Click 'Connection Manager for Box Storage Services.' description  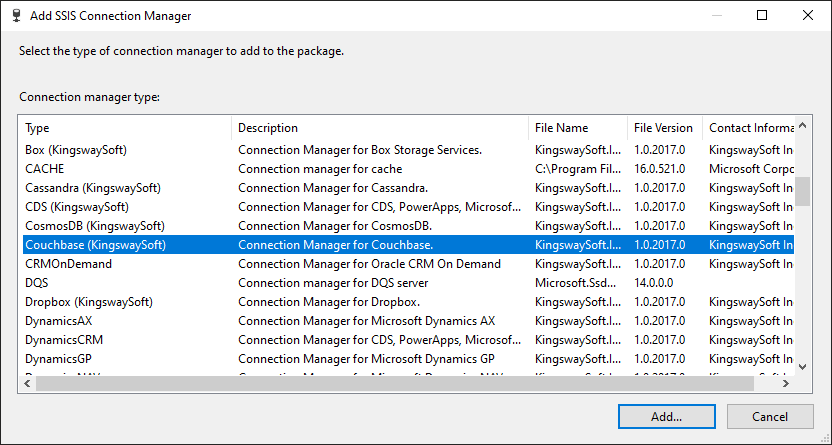[x=360, y=150]
